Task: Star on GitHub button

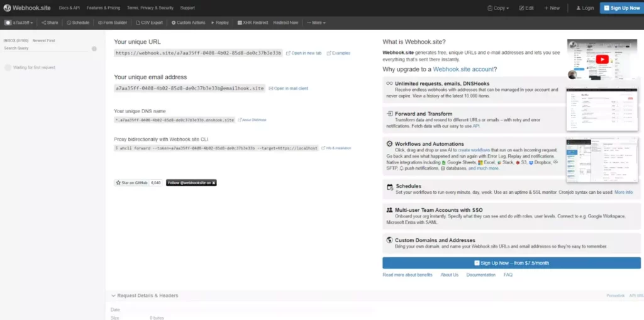Action: [x=131, y=182]
